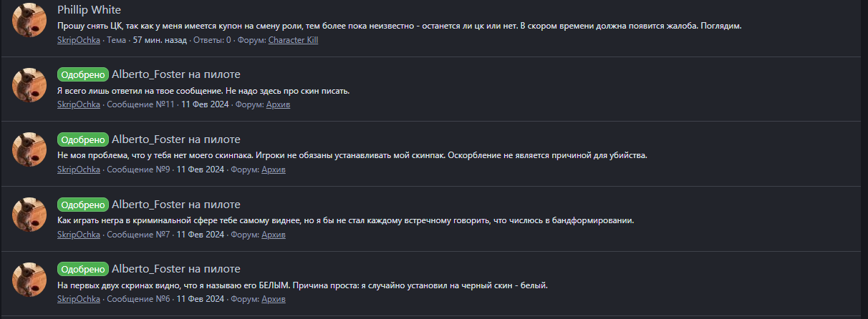
Task: Click the avatar next to message №6
Action: click(x=30, y=280)
